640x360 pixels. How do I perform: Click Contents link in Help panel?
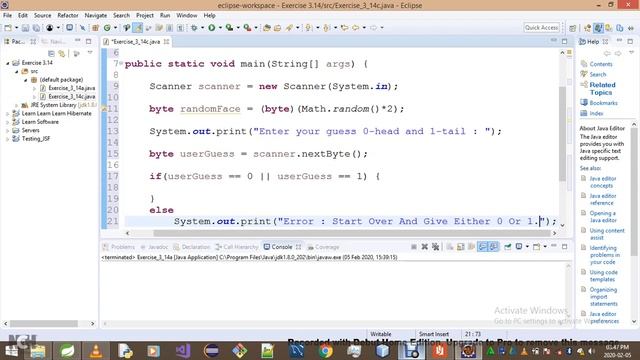click(600, 64)
